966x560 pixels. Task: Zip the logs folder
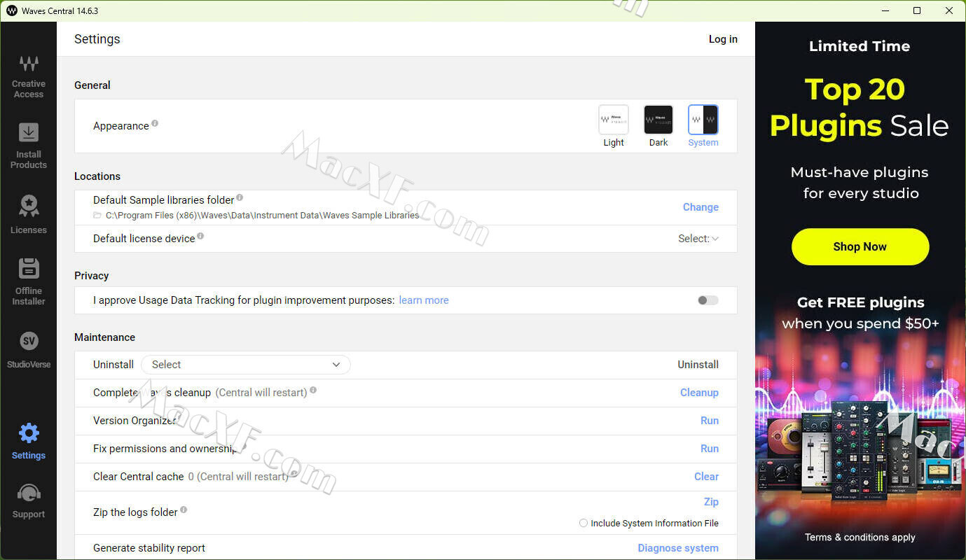(x=711, y=502)
